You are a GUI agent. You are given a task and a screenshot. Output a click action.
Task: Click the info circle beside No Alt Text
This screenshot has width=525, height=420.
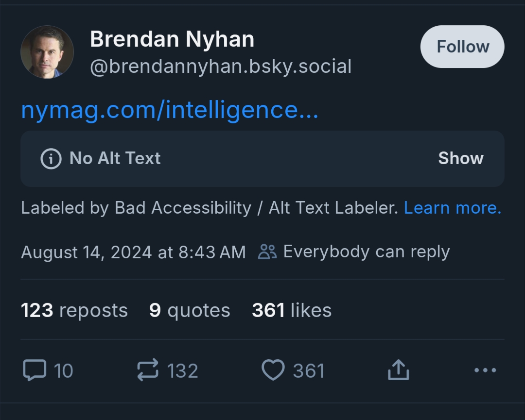[x=51, y=158]
